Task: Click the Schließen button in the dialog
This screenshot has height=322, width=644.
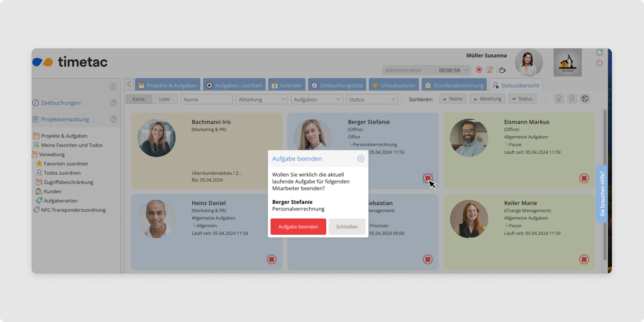Action: point(347,226)
